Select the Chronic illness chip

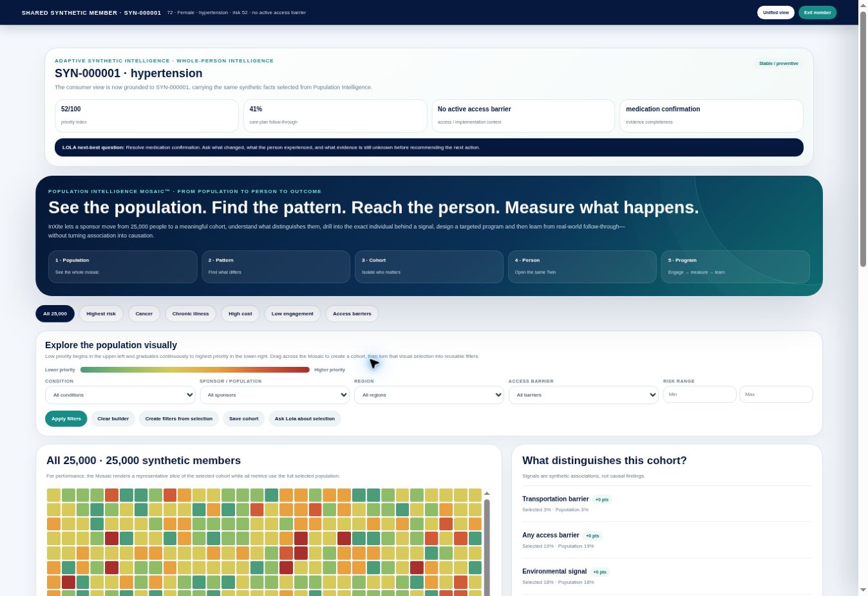click(x=191, y=313)
